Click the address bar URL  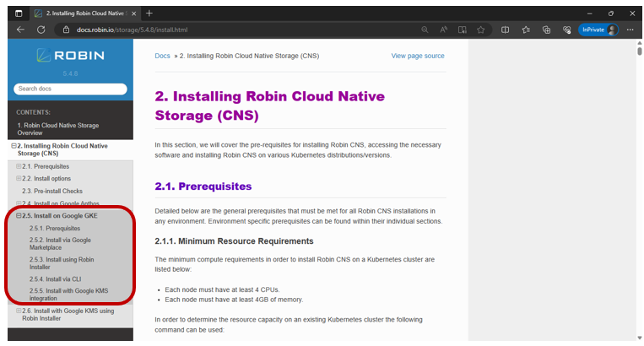pos(132,30)
